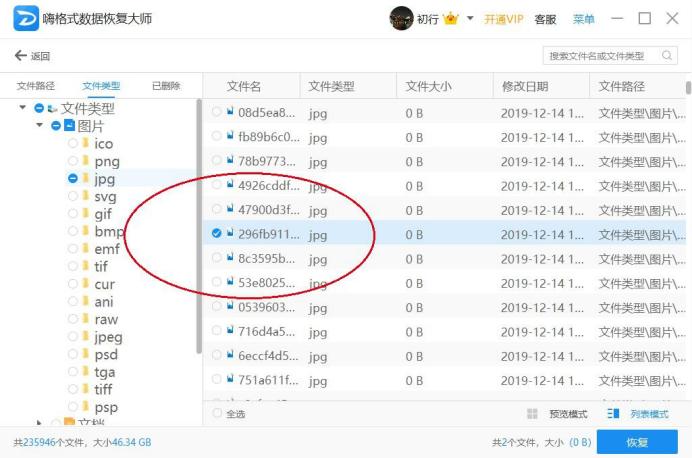Collapse the 文件类型 root node
692x458 pixels.
point(23,107)
